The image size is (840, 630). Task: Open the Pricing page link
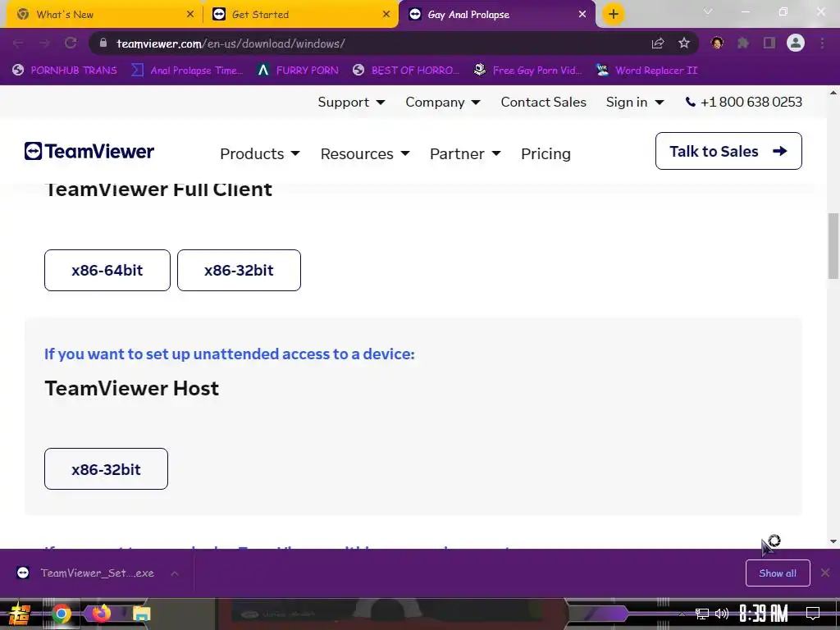click(546, 153)
